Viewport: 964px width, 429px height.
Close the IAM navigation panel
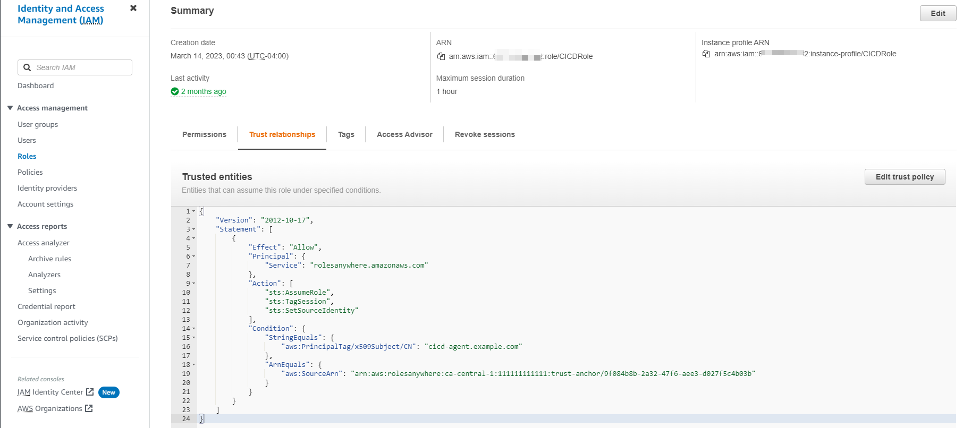(x=133, y=9)
